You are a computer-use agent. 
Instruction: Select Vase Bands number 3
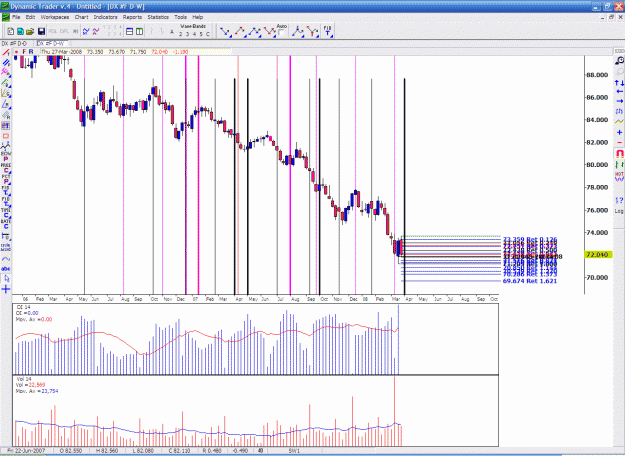click(x=187, y=34)
